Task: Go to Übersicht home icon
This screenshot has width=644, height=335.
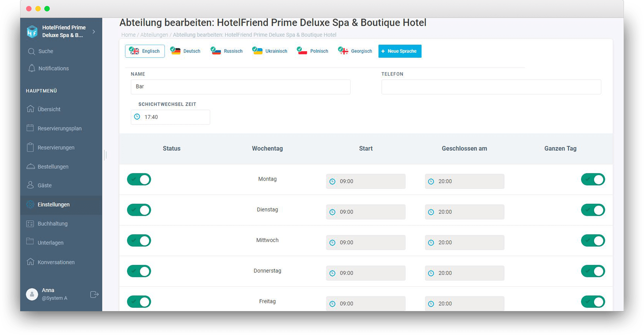Action: (30, 109)
